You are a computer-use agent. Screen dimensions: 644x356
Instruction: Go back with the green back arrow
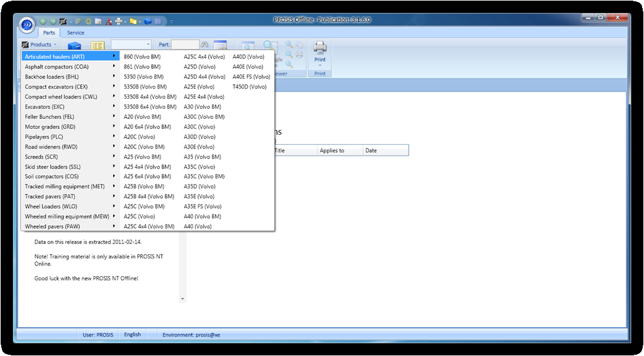click(43, 21)
